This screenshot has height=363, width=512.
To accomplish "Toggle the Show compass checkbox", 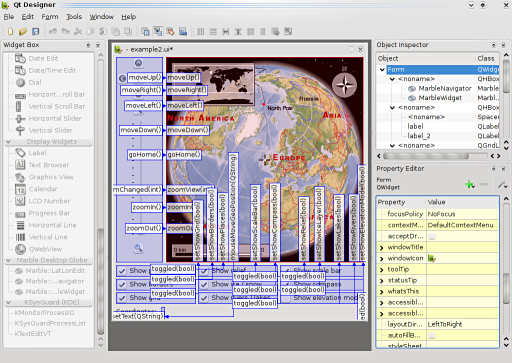I will (286, 284).
